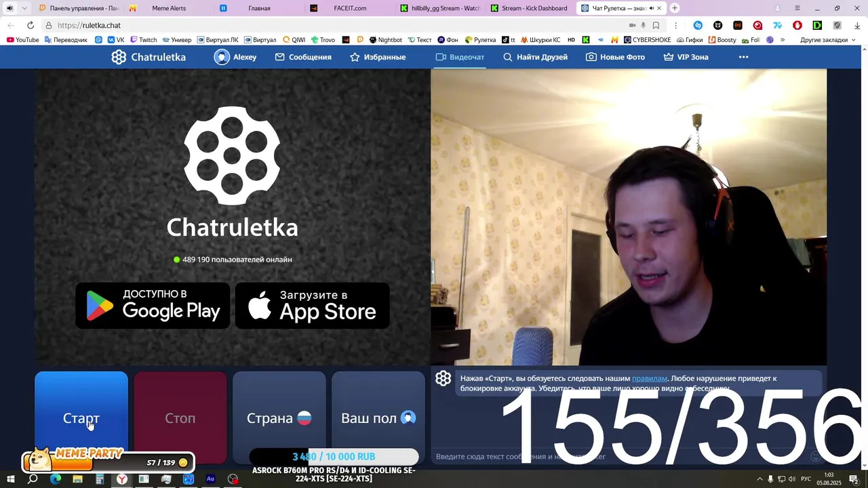Viewport: 868px width, 488px height.
Task: Open QIWI bookmark
Action: [x=294, y=40]
